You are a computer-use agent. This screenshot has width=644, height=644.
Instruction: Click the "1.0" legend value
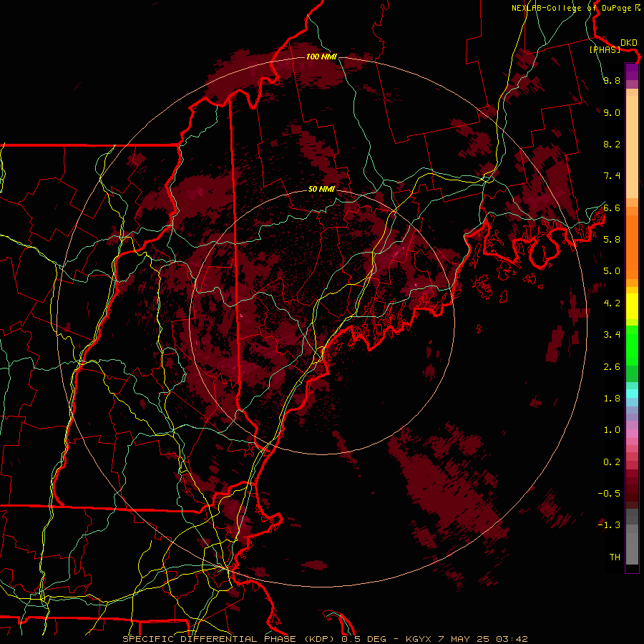point(612,430)
